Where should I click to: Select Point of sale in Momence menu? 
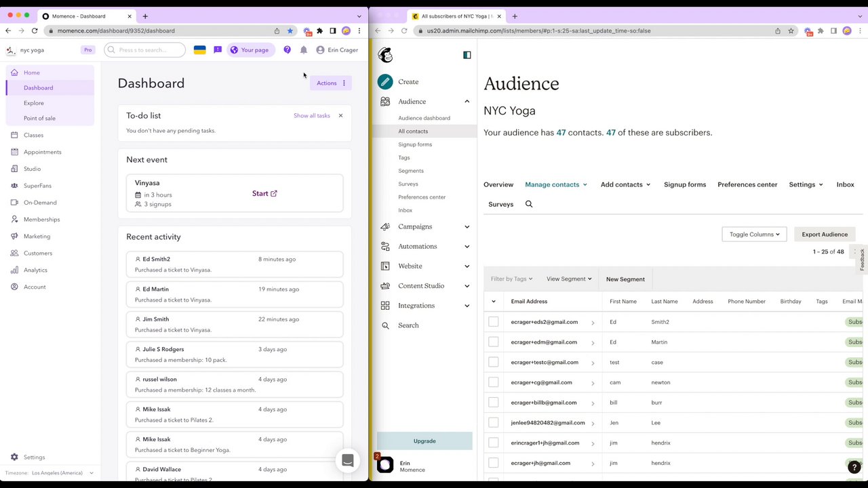[x=40, y=118]
